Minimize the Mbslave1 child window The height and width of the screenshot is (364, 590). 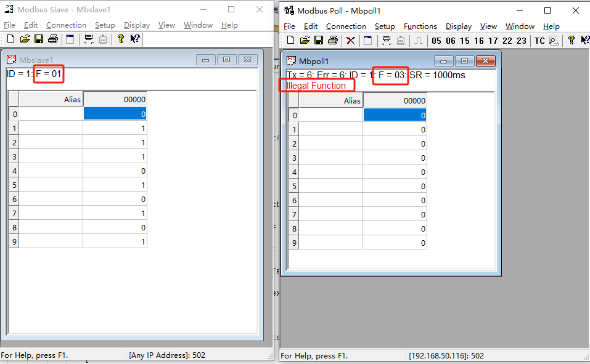205,60
